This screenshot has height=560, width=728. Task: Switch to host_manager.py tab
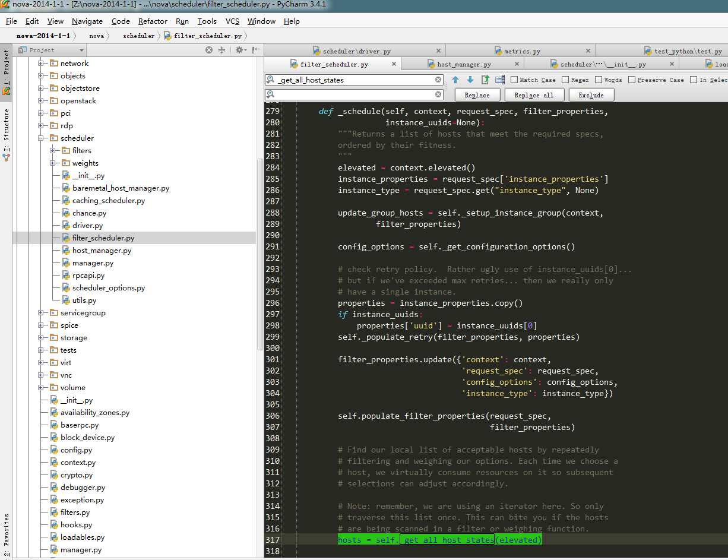click(464, 64)
